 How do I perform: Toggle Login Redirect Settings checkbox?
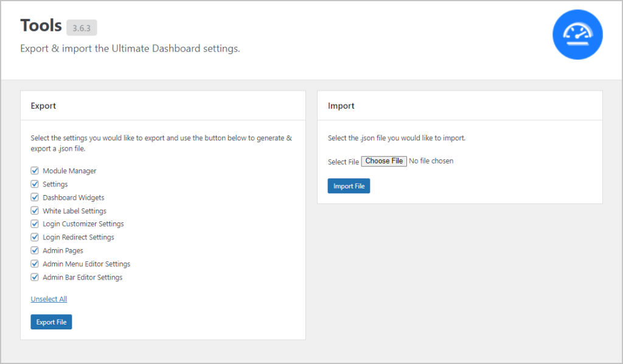35,238
